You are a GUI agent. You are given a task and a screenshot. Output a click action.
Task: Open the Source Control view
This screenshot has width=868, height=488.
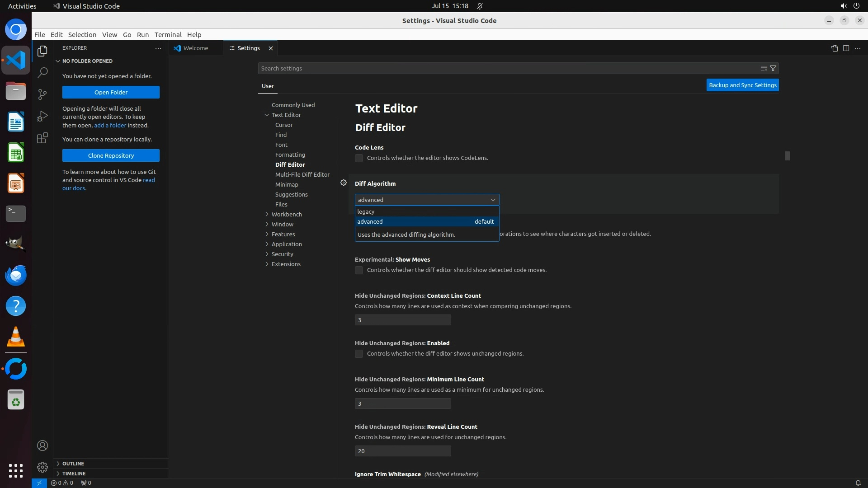coord(42,94)
